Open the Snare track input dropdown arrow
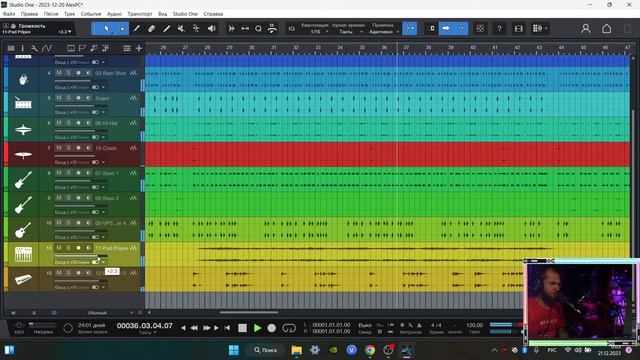The image size is (640, 360). click(x=103, y=112)
